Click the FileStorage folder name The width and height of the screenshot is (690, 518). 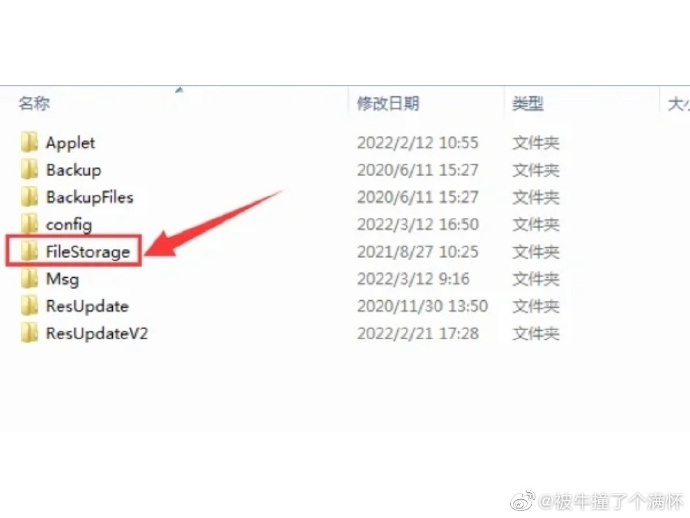88,252
